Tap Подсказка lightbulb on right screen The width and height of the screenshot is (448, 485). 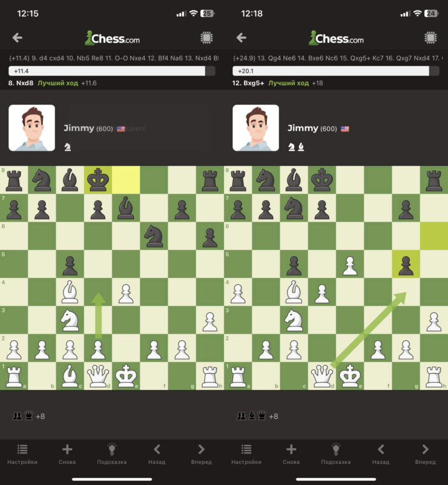coord(336,449)
